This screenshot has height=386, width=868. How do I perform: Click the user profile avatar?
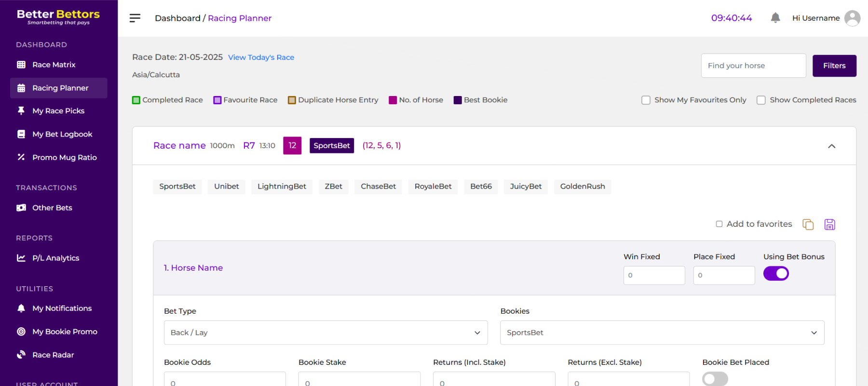[852, 18]
